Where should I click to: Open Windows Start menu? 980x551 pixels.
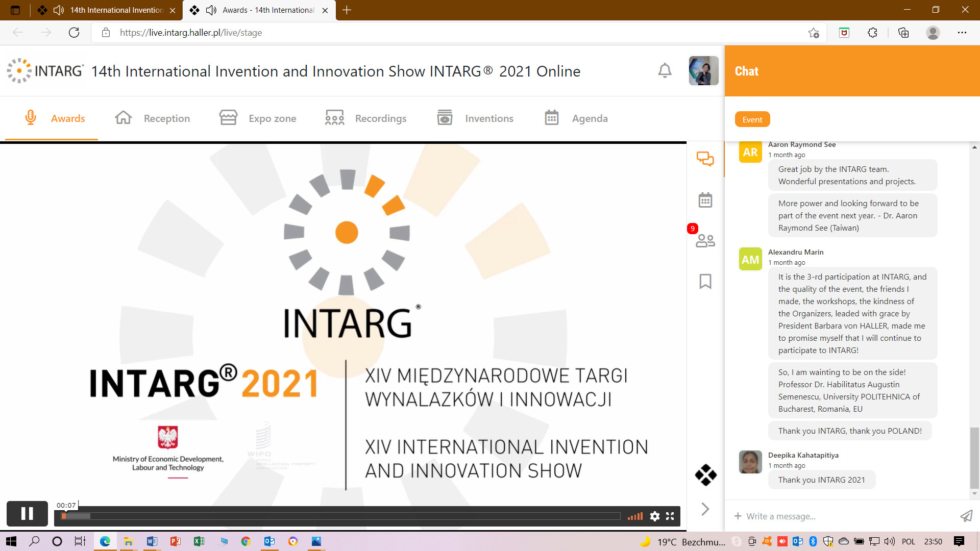point(11,541)
